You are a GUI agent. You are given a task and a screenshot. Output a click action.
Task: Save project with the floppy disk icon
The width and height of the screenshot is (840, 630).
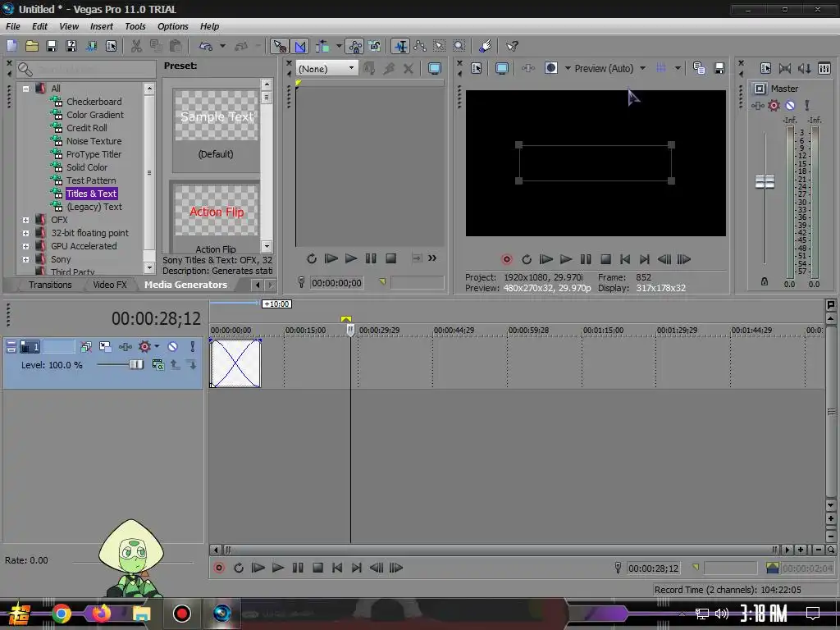click(52, 46)
